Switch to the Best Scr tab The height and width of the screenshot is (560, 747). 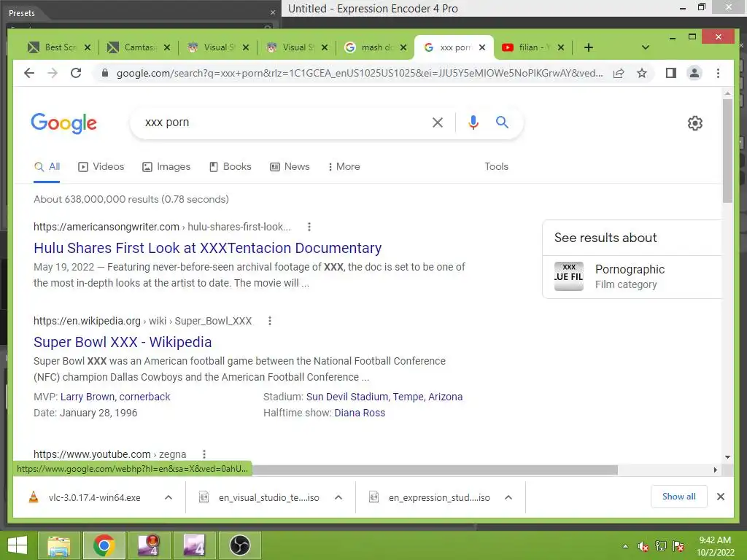[60, 47]
